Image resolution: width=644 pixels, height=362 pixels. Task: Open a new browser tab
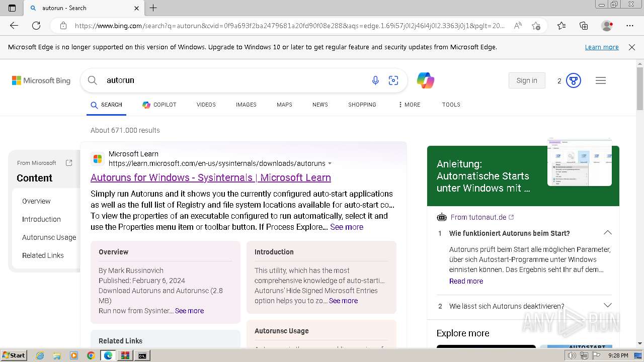click(x=153, y=8)
